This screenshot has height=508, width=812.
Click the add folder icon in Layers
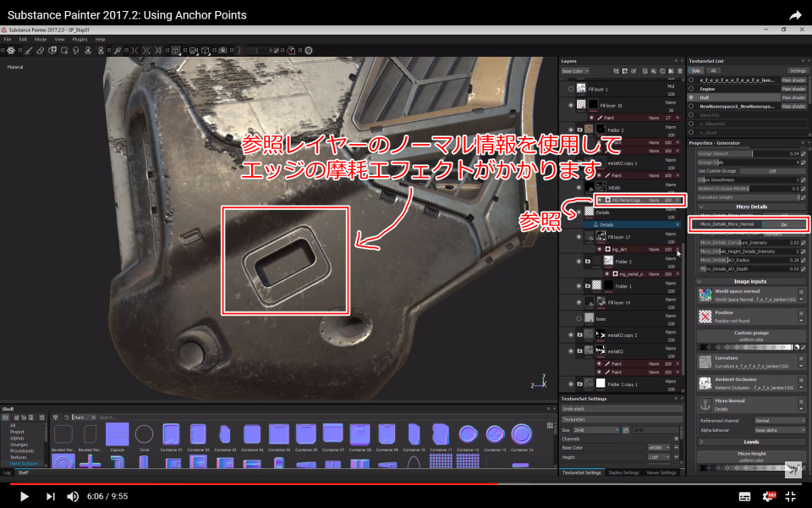[x=671, y=71]
